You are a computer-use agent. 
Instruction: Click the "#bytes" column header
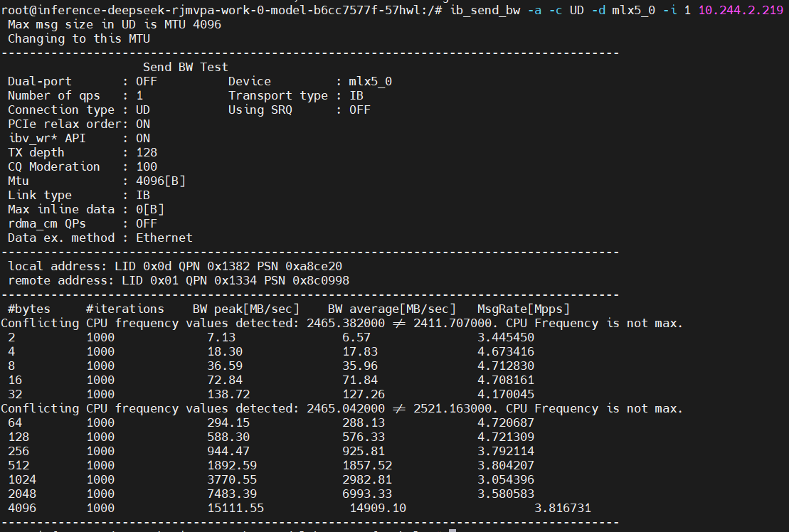click(x=29, y=309)
